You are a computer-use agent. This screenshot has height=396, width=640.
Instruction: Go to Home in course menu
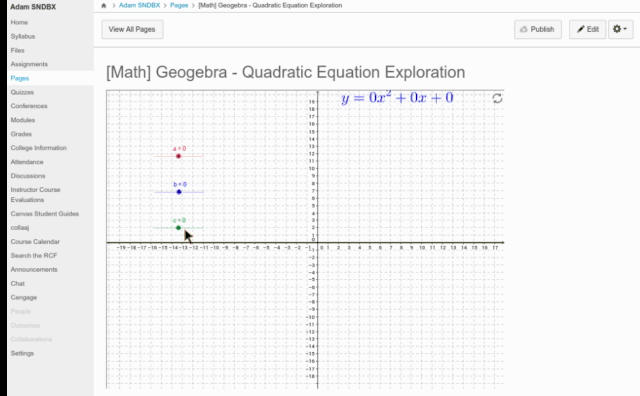click(x=19, y=22)
